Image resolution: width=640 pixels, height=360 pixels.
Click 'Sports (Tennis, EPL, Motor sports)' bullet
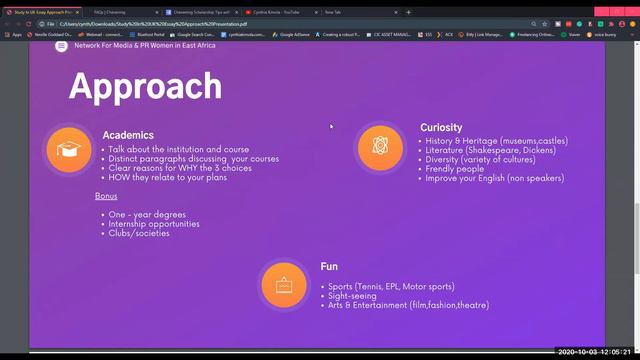[x=391, y=287]
